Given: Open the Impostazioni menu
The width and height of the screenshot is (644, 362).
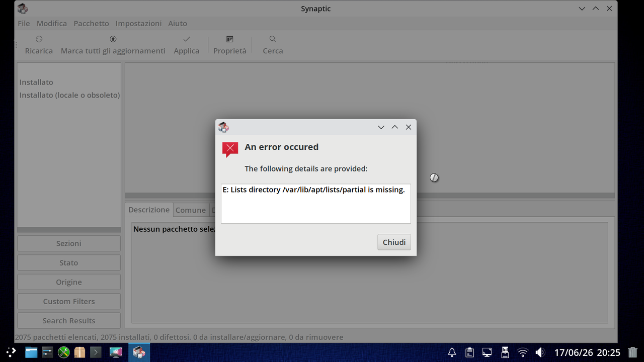Looking at the screenshot, I should pos(138,23).
